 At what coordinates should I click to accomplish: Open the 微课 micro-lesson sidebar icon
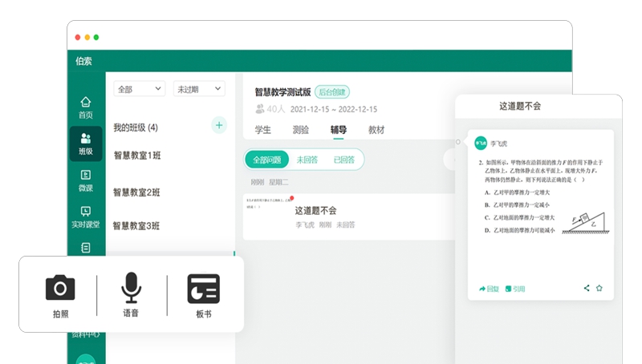click(x=86, y=180)
